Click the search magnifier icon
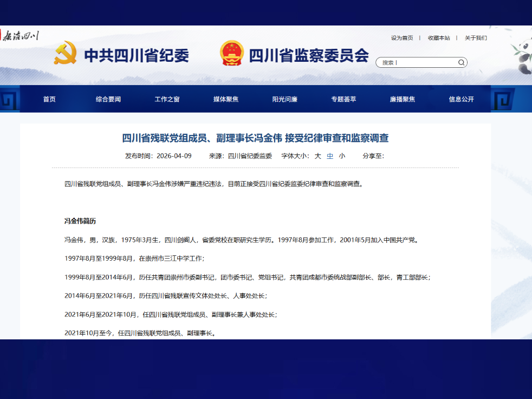The width and height of the screenshot is (532, 399). pos(461,62)
